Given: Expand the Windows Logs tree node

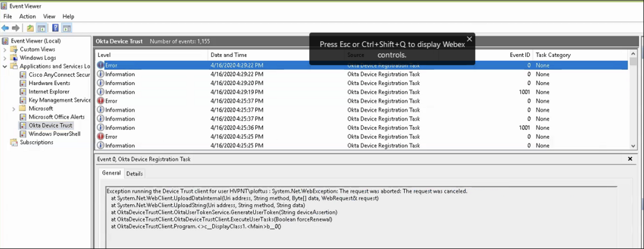Looking at the screenshot, I should pyautogui.click(x=5, y=58).
